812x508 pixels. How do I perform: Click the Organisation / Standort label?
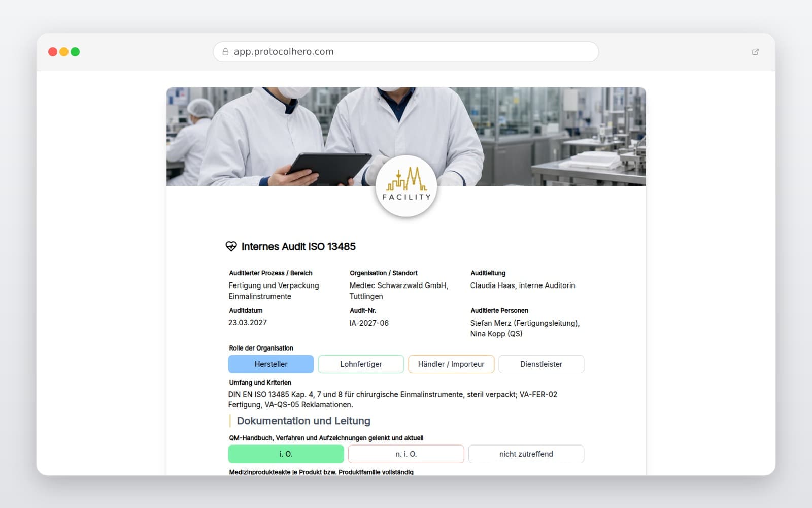click(384, 273)
